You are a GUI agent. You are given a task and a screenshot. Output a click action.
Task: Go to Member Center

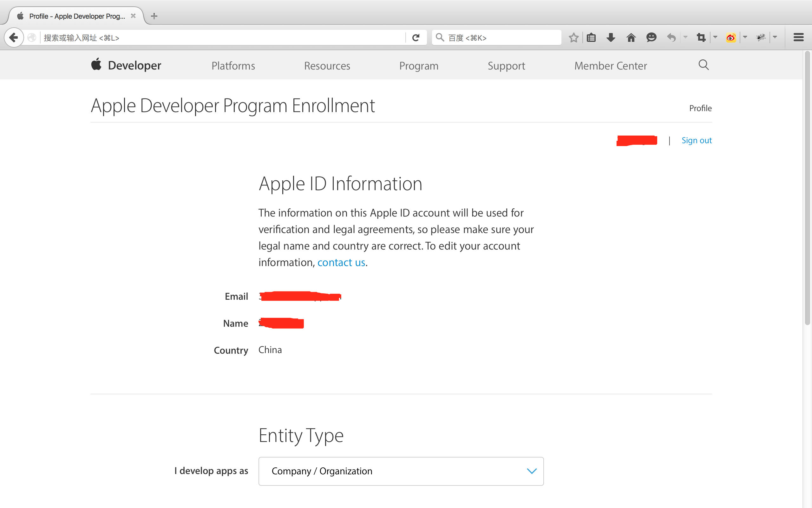click(x=611, y=65)
